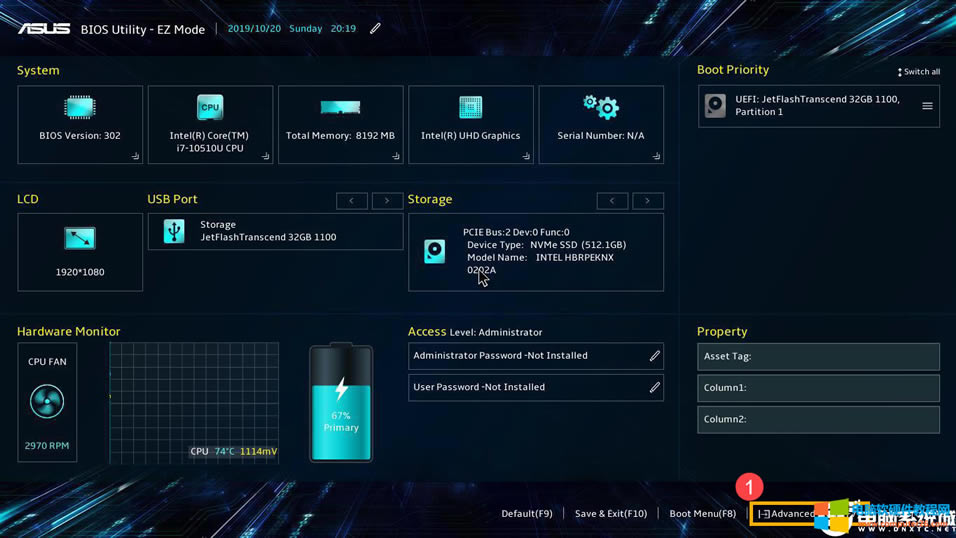Viewport: 956px width, 538px height.
Task: Click the Column2 property field
Action: (x=818, y=420)
